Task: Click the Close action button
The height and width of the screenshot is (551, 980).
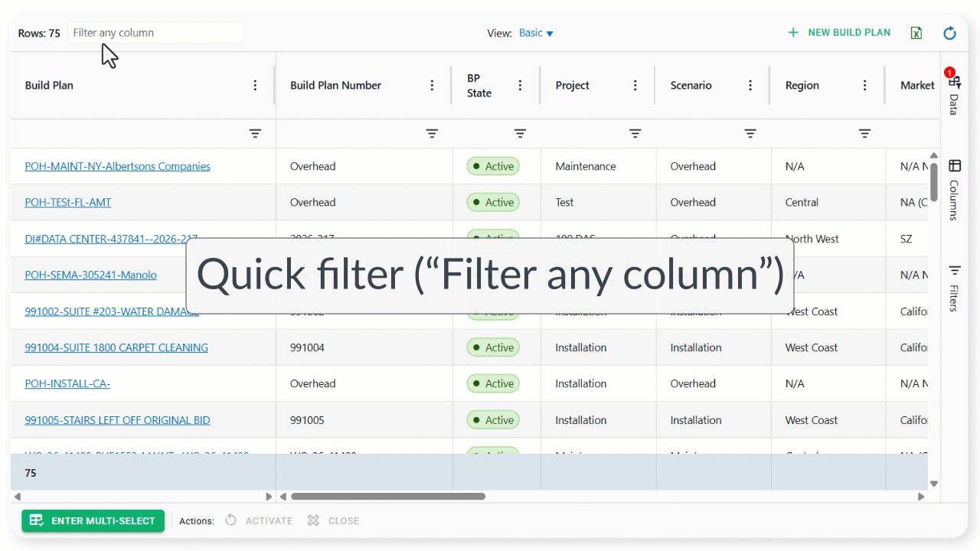Action: tap(333, 520)
